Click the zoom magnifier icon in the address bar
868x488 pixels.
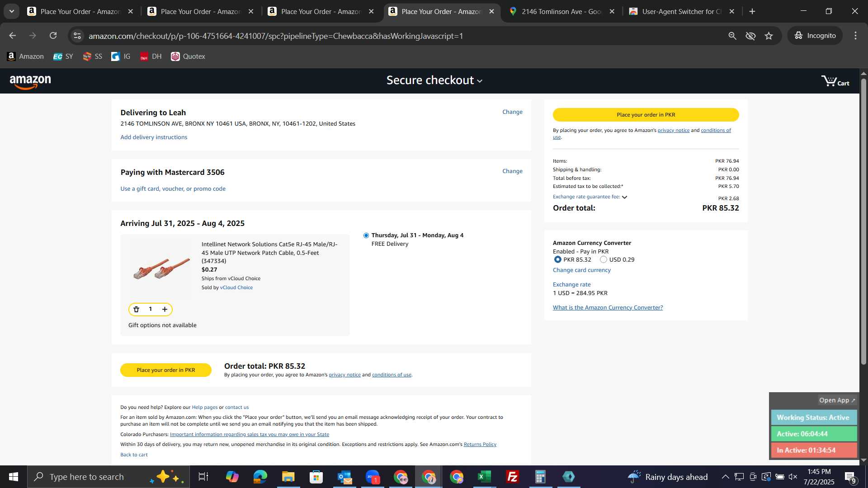(x=732, y=36)
